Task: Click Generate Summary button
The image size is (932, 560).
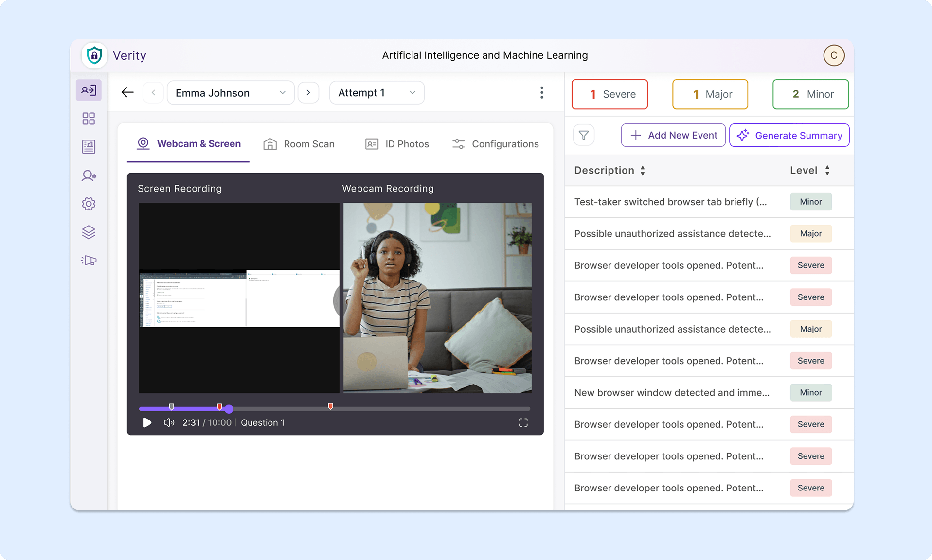Action: tap(789, 135)
